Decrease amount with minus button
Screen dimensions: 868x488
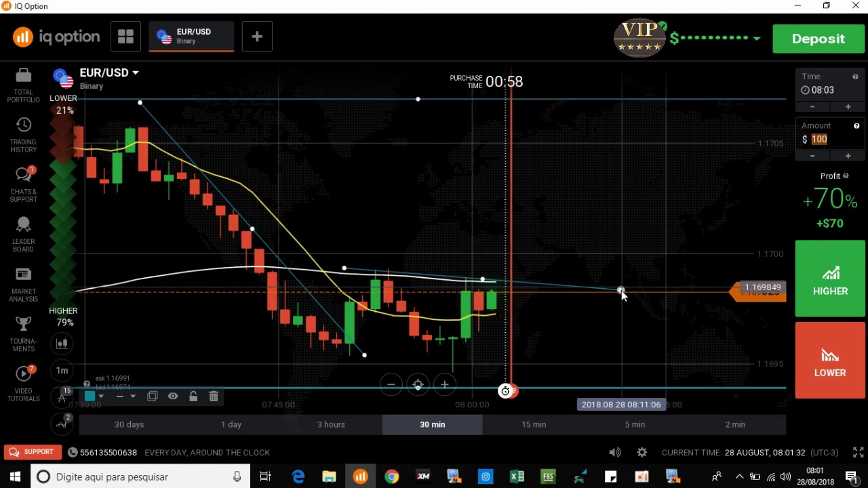(812, 157)
